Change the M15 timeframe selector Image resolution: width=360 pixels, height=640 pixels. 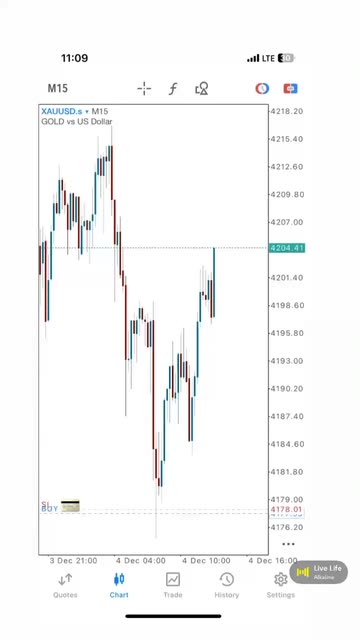tap(58, 88)
